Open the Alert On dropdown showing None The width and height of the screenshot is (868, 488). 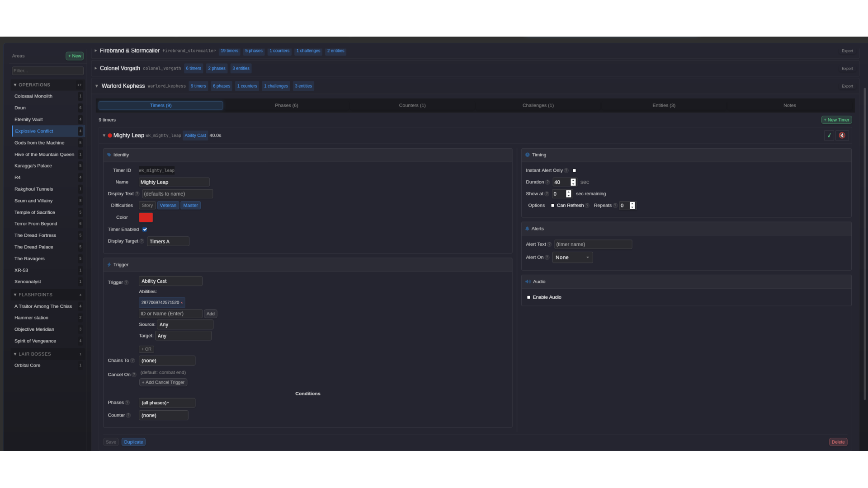(x=572, y=257)
